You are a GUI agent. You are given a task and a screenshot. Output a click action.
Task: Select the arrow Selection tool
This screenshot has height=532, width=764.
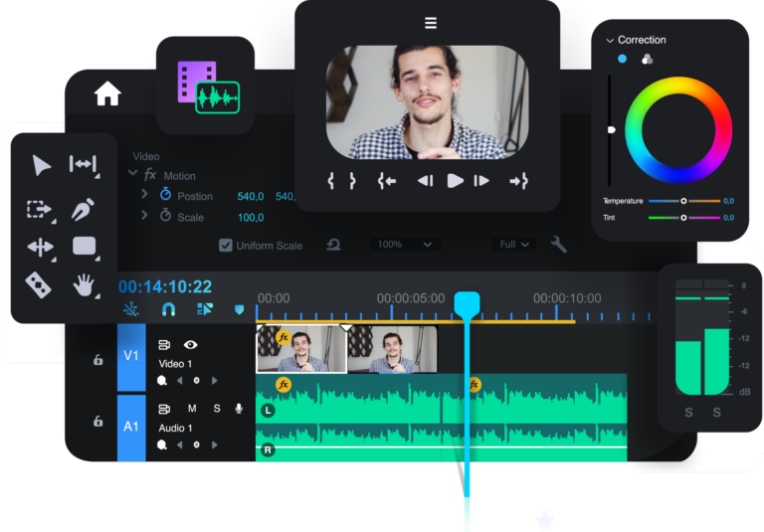click(x=41, y=165)
